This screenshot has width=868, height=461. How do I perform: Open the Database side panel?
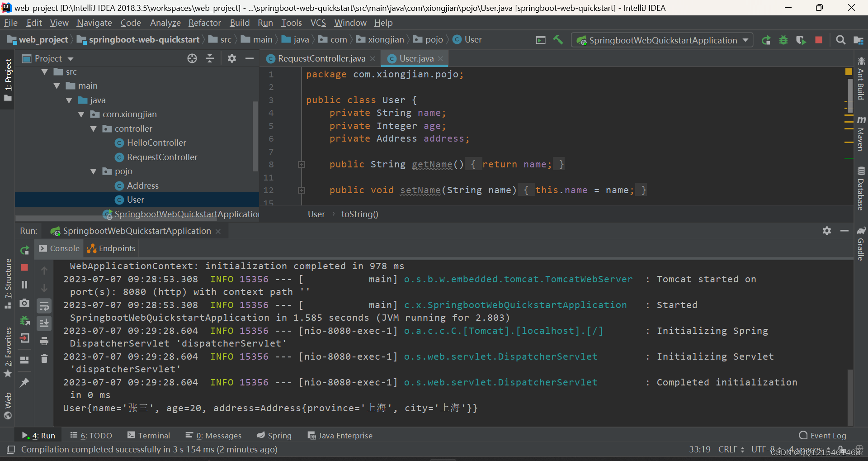[x=861, y=189]
